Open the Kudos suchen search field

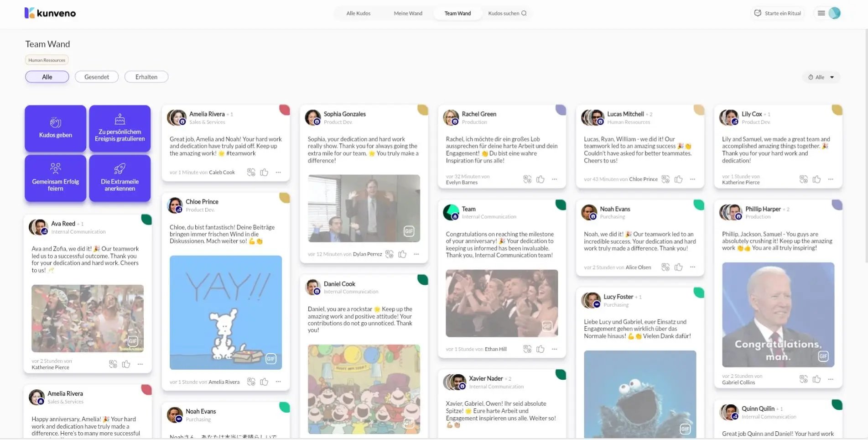[x=507, y=13]
